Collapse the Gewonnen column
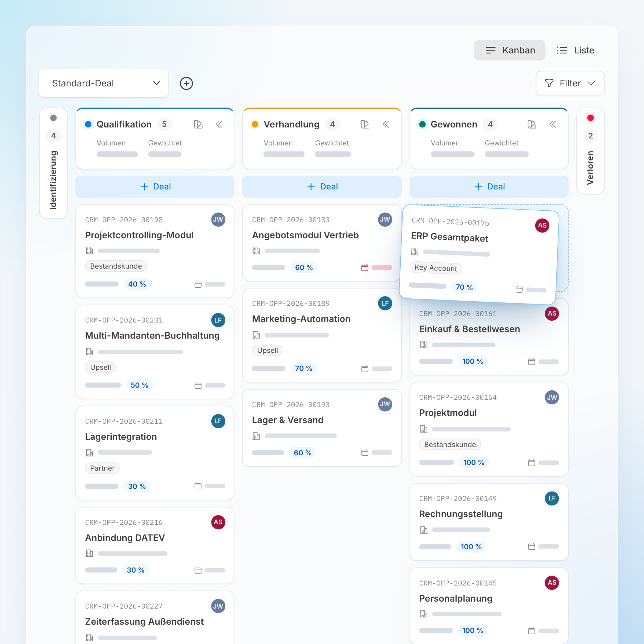The image size is (644, 644). point(553,124)
